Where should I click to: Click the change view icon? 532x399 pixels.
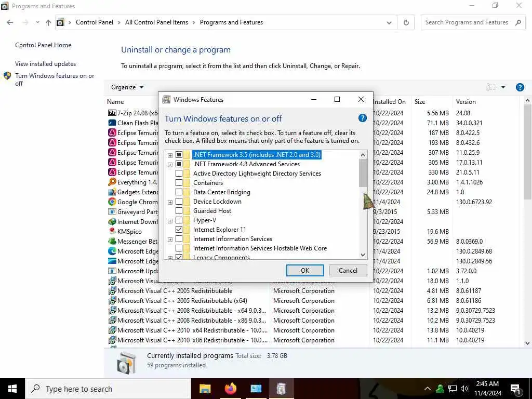pyautogui.click(x=491, y=87)
